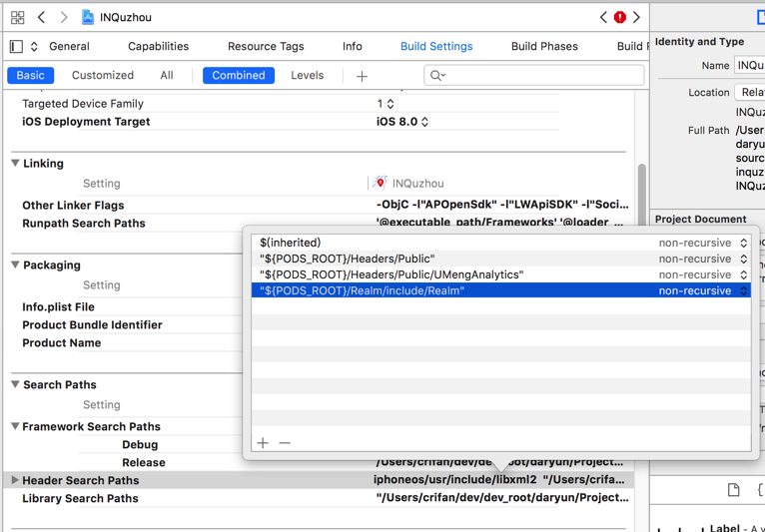The image size is (765, 532).
Task: Show the code snippet library braces icon
Action: click(760, 489)
